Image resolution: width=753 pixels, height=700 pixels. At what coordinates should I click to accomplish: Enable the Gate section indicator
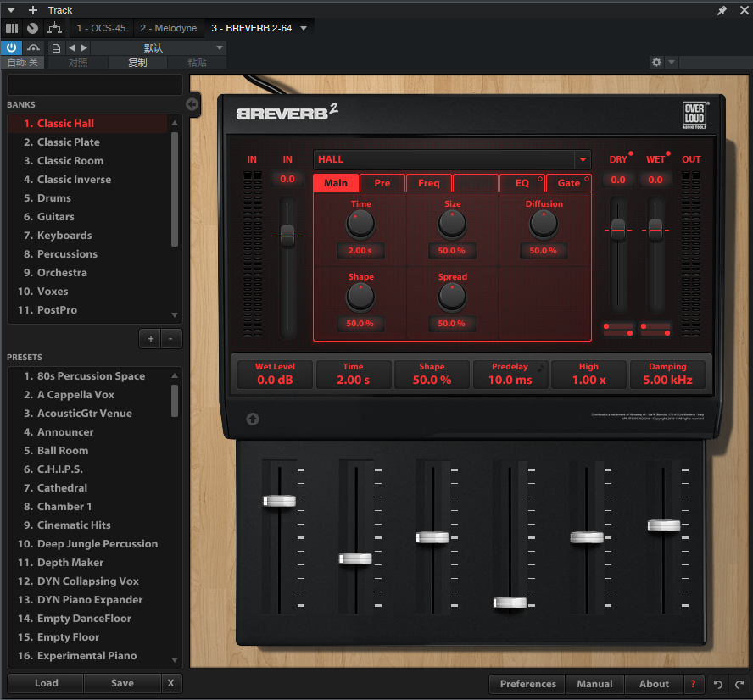587,179
